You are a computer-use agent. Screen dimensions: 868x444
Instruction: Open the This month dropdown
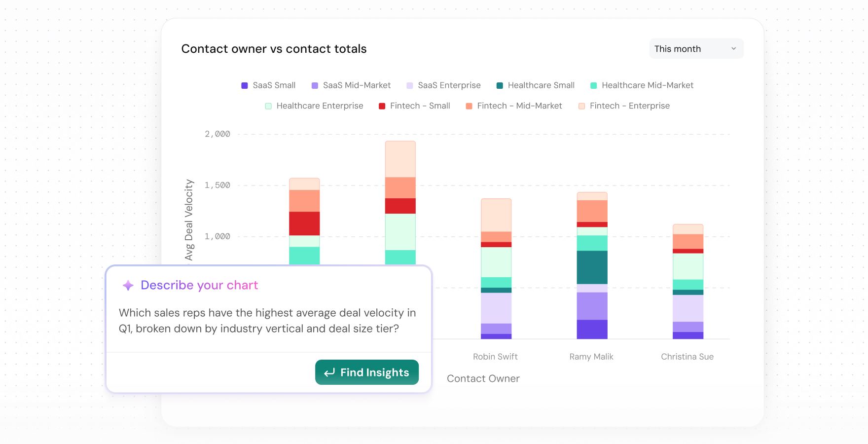(695, 49)
